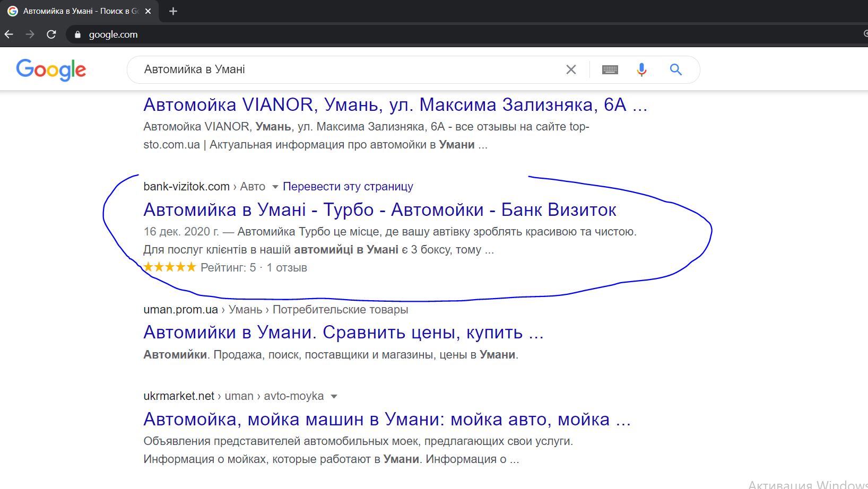868x489 pixels.
Task: Open a new browser tab
Action: pos(173,11)
